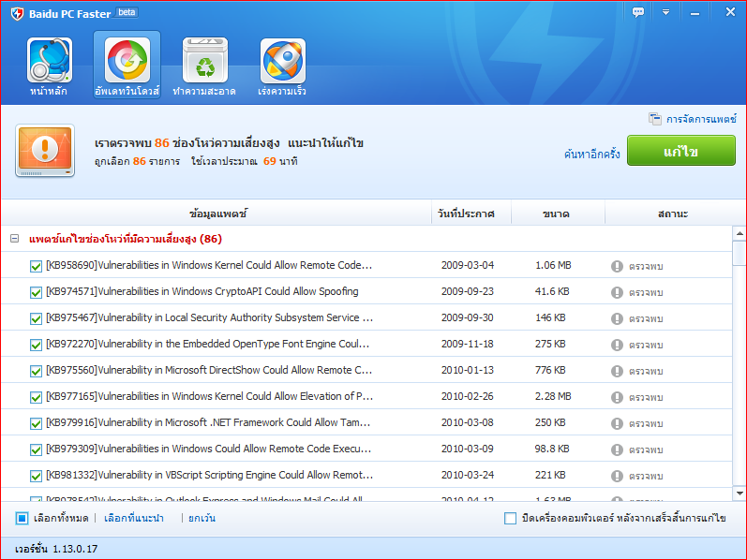The width and height of the screenshot is (747, 560).
Task: Open the title bar dropdown menu arrow
Action: click(x=666, y=12)
